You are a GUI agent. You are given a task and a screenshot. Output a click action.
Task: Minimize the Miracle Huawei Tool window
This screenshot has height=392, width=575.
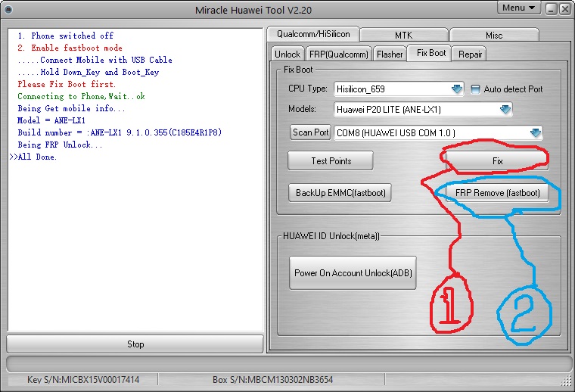point(551,9)
